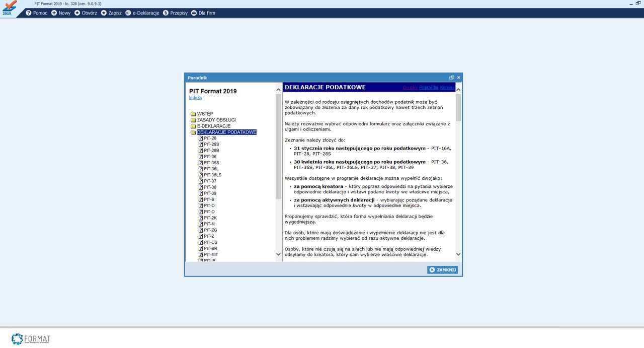
Task: Click the content panel scroll-up arrow
Action: [458, 90]
